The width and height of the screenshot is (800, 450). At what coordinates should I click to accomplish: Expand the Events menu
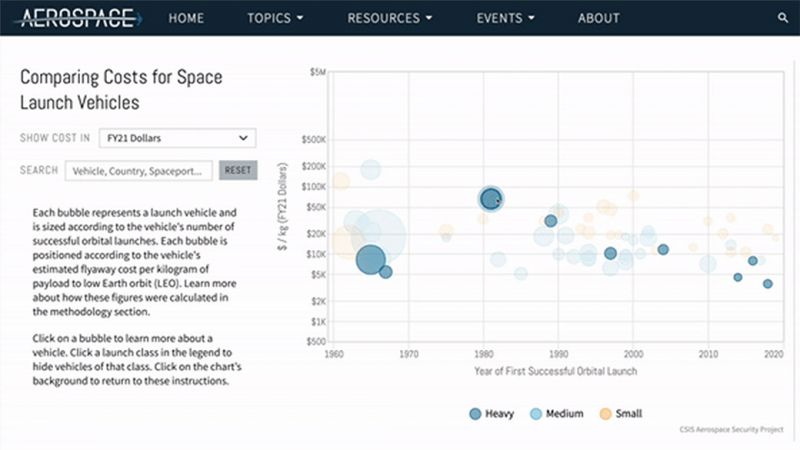505,18
